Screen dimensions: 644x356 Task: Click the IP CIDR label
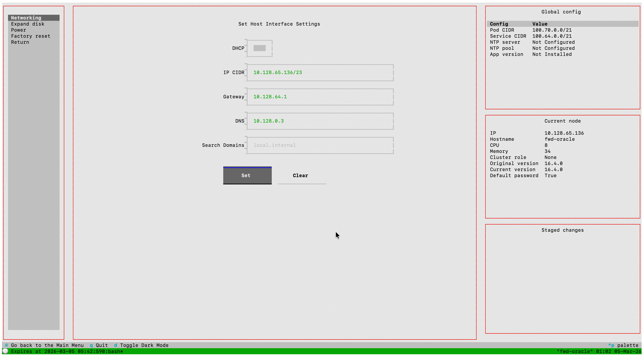tap(234, 73)
